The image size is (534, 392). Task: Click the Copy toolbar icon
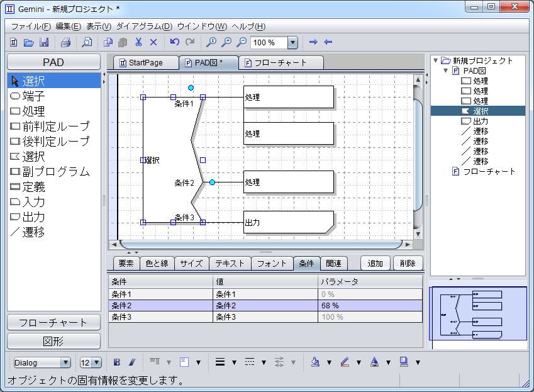(x=108, y=42)
